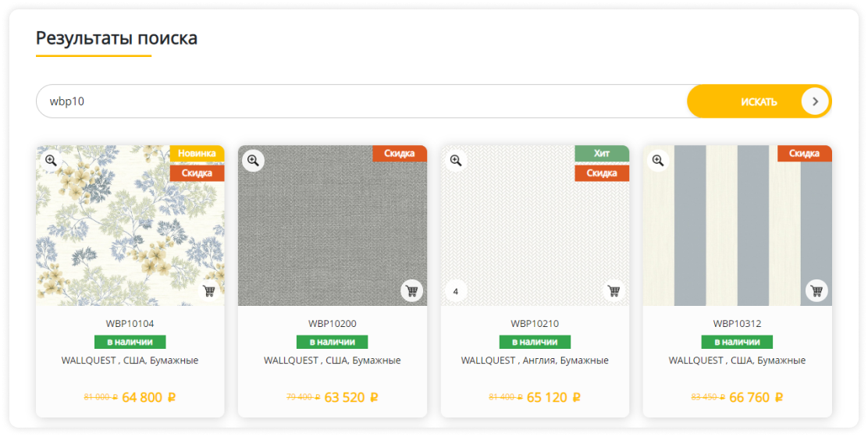868x437 pixels.
Task: Click the Новинка badge on first product
Action: pyautogui.click(x=197, y=154)
